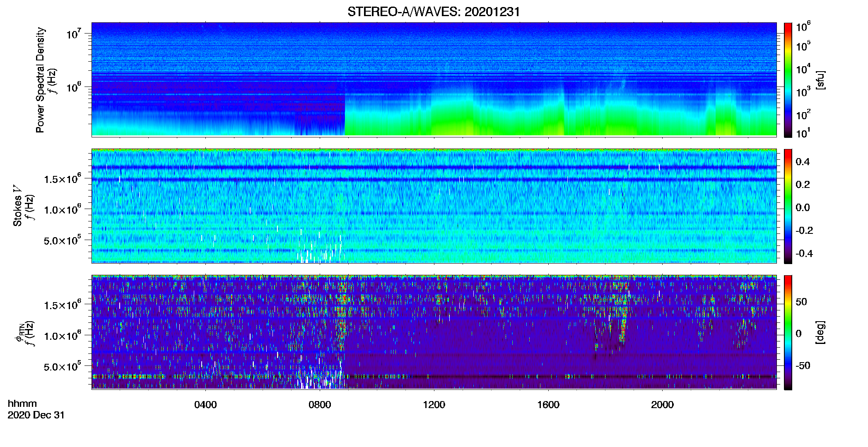This screenshot has width=868, height=447.
Task: Click the middle Stokes V spectrogram panel
Action: pos(434,206)
